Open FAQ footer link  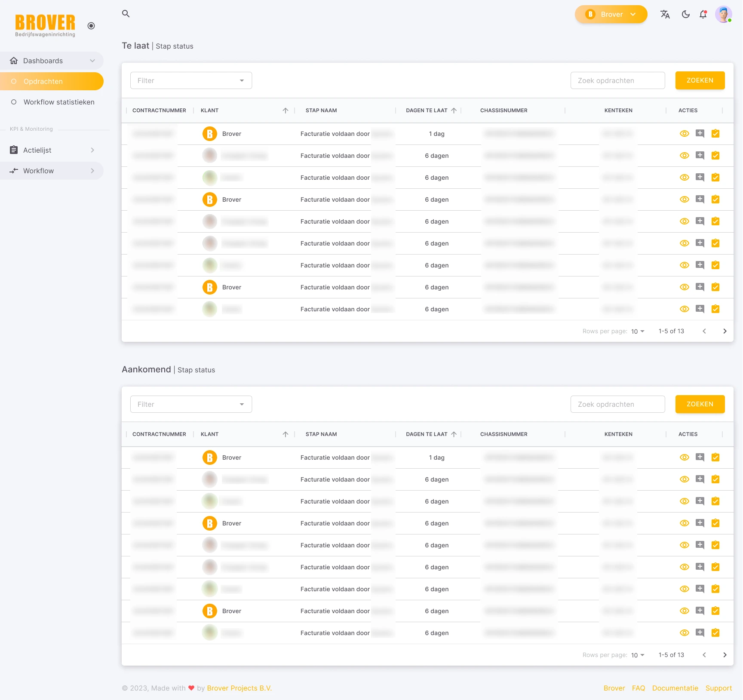tap(639, 688)
